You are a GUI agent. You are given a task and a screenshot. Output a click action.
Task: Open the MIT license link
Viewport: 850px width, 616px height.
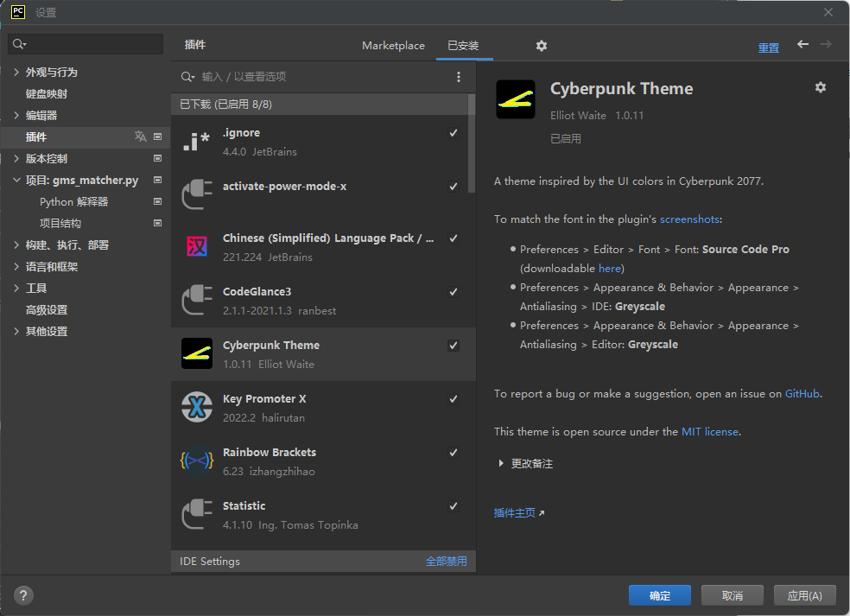pos(710,432)
